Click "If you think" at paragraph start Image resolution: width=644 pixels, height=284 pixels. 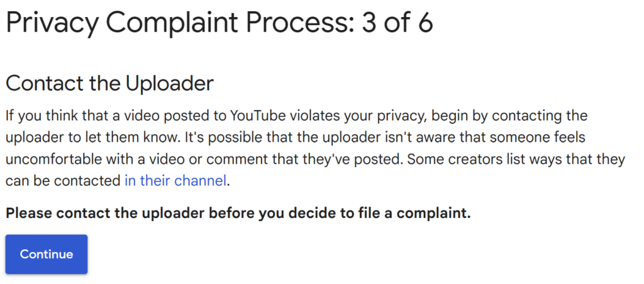coord(35,116)
